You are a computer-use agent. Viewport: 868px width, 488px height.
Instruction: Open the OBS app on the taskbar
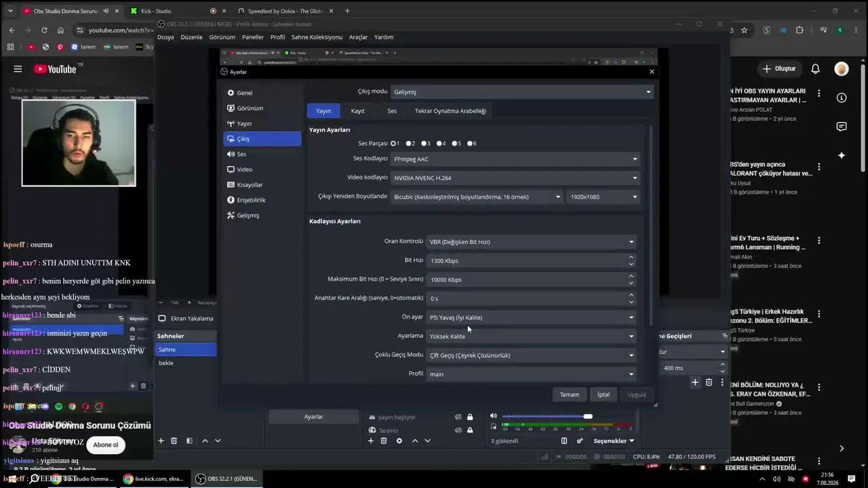[226, 479]
